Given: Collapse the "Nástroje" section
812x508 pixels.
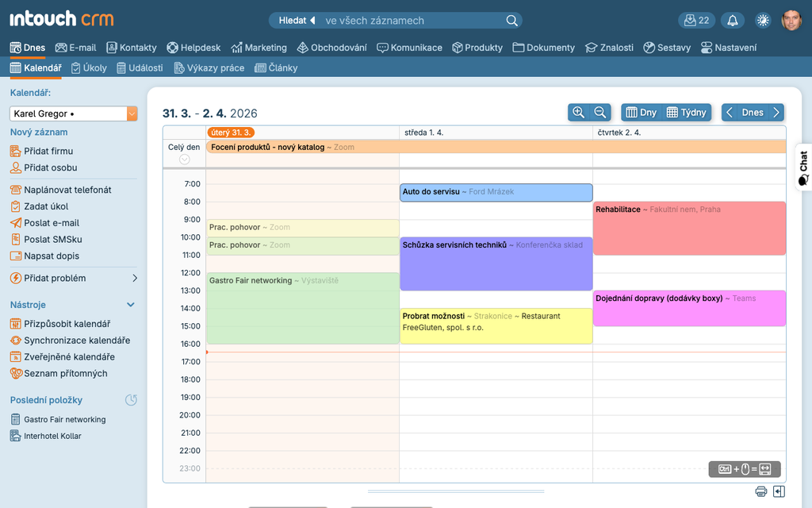Looking at the screenshot, I should coord(129,304).
